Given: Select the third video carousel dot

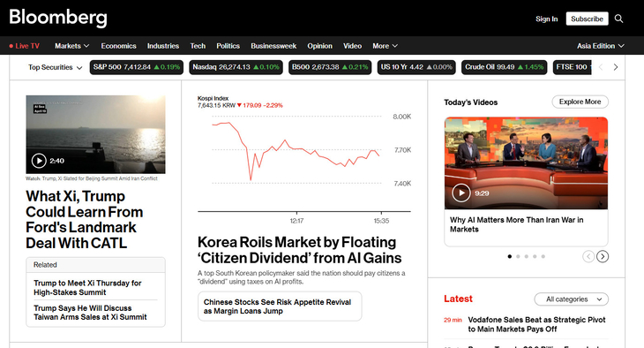Looking at the screenshot, I should point(526,256).
